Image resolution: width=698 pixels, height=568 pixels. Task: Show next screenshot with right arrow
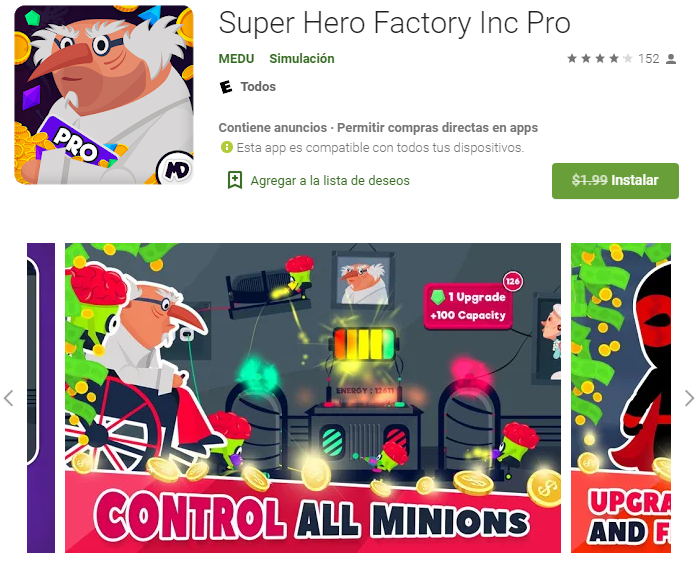click(x=689, y=398)
